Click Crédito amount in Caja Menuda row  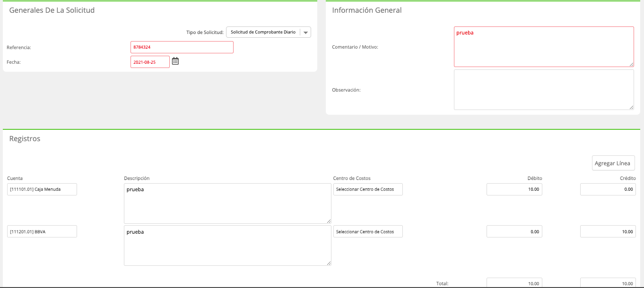[608, 189]
